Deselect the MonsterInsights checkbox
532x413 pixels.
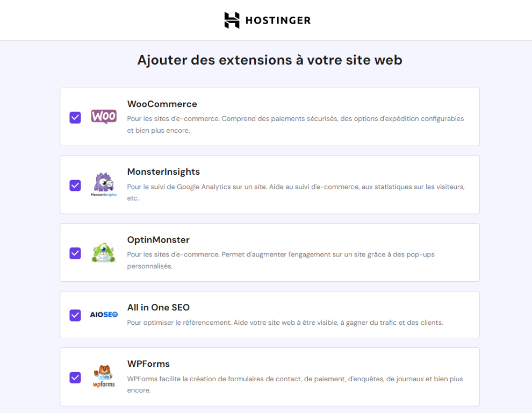pyautogui.click(x=75, y=185)
